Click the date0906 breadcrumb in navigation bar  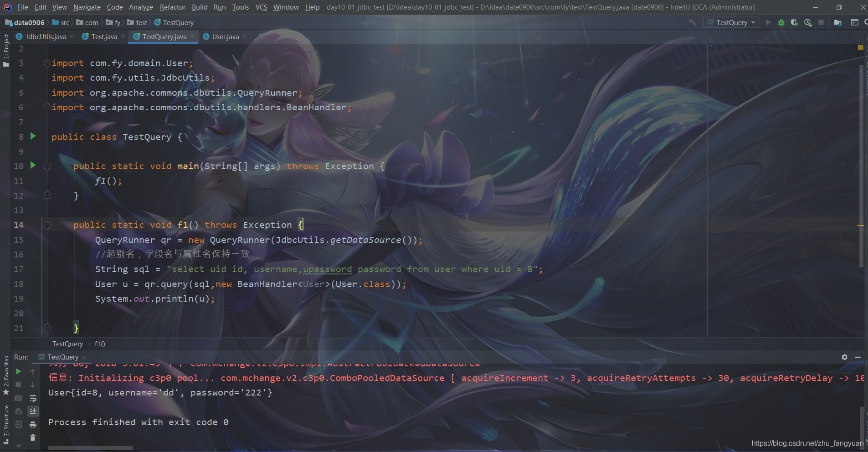25,22
